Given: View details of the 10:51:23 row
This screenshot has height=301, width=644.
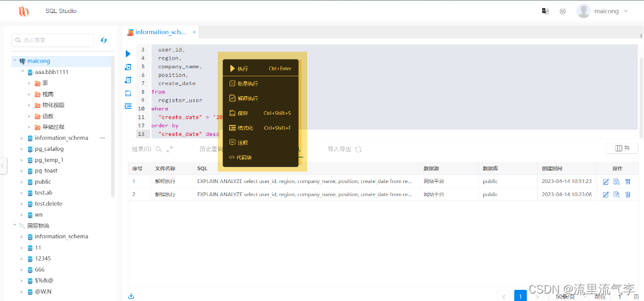Looking at the screenshot, I should tap(617, 181).
